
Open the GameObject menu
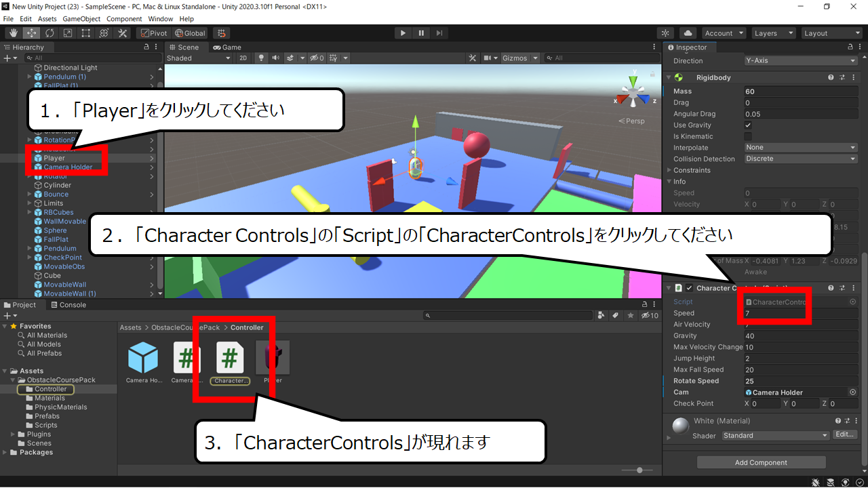coord(81,19)
